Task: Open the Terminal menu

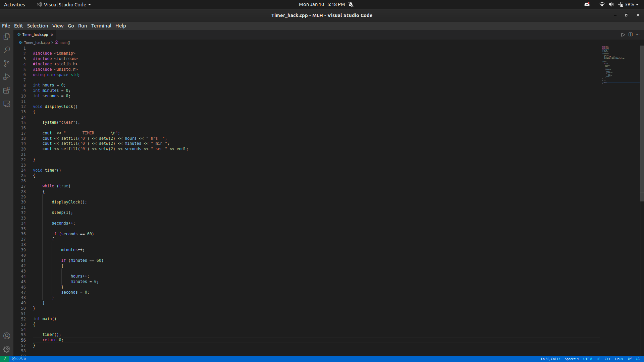Action: 101,26
